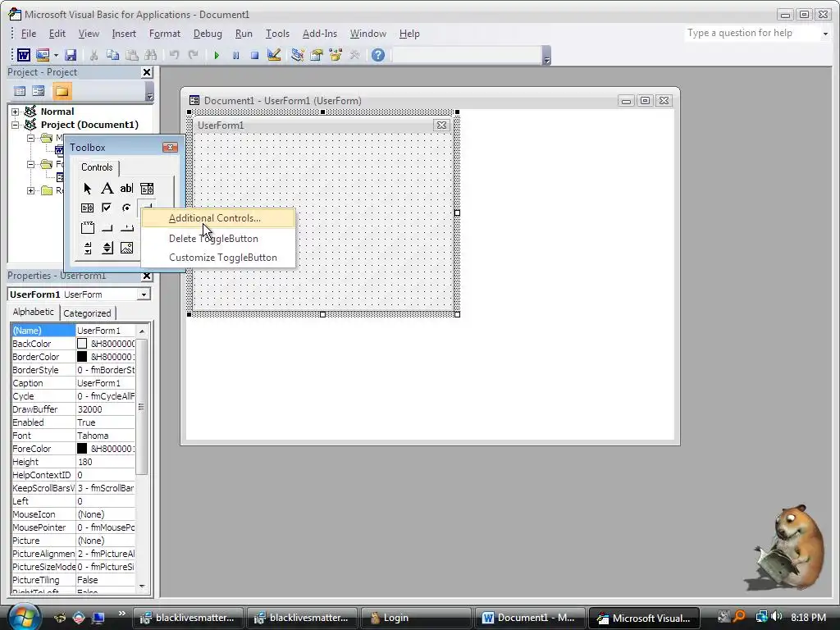Choose Delete ToggleButton from context menu
The height and width of the screenshot is (630, 840).
tap(218, 239)
